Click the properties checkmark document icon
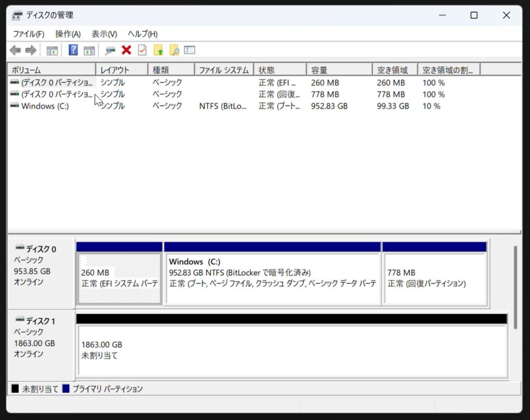This screenshot has height=420, width=530. [142, 50]
